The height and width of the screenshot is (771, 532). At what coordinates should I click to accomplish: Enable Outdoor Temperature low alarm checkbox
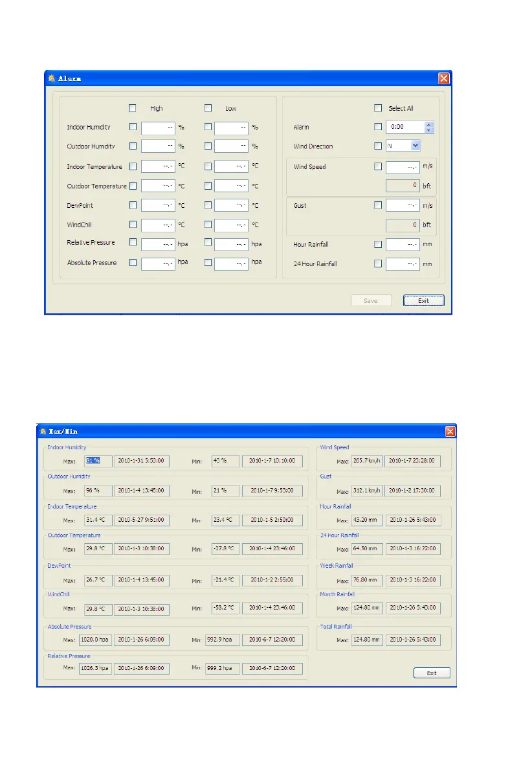(208, 186)
